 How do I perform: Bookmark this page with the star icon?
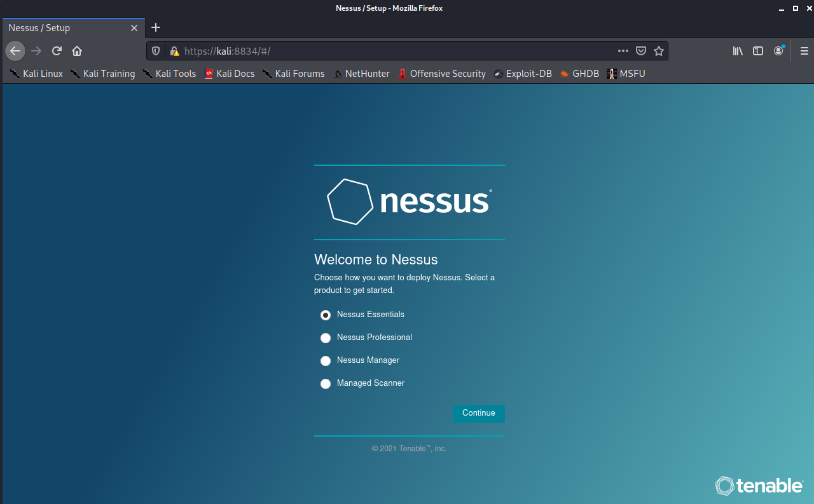tap(659, 51)
